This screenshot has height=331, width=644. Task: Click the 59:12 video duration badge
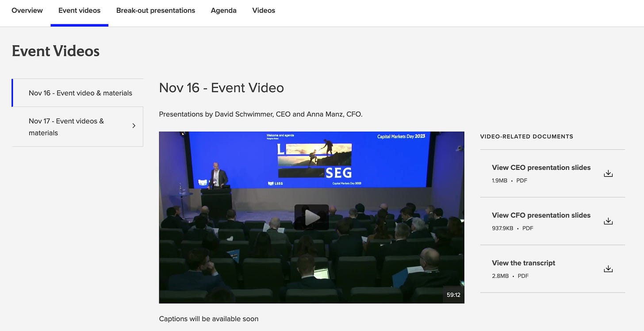pos(453,295)
